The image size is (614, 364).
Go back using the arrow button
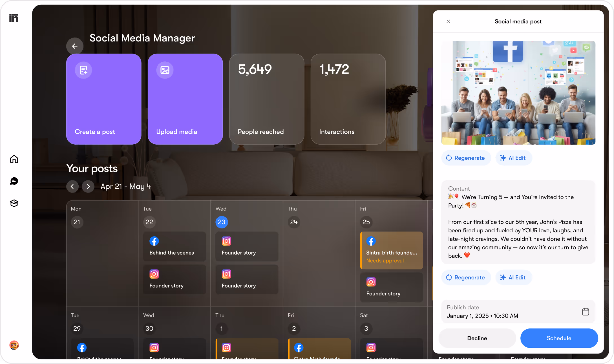75,46
